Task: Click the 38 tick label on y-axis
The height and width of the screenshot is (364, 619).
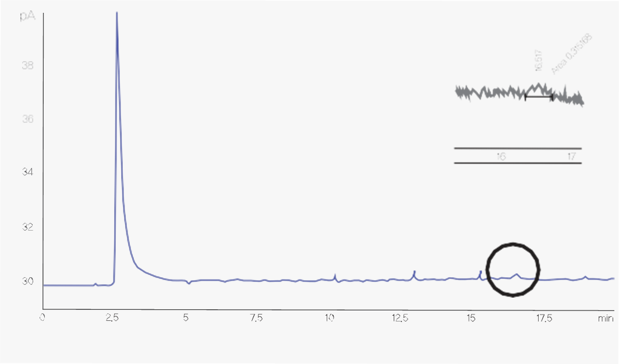Action: 27,65
